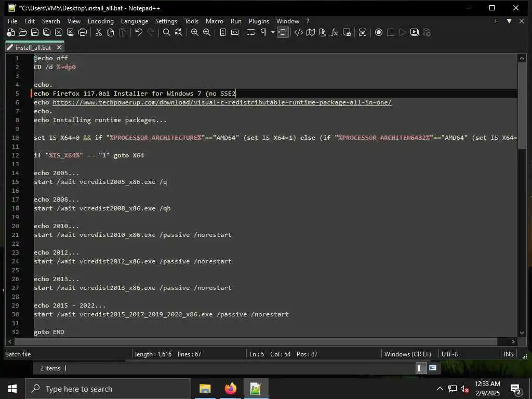This screenshot has height=399, width=532.
Task: Follow the techpowerup.com download link
Action: (x=222, y=102)
